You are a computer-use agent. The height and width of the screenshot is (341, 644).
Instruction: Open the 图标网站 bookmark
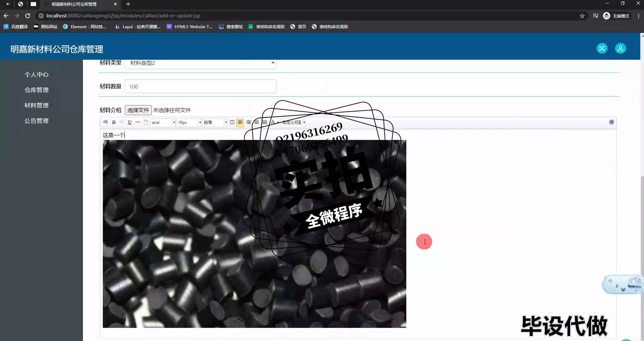coord(45,27)
